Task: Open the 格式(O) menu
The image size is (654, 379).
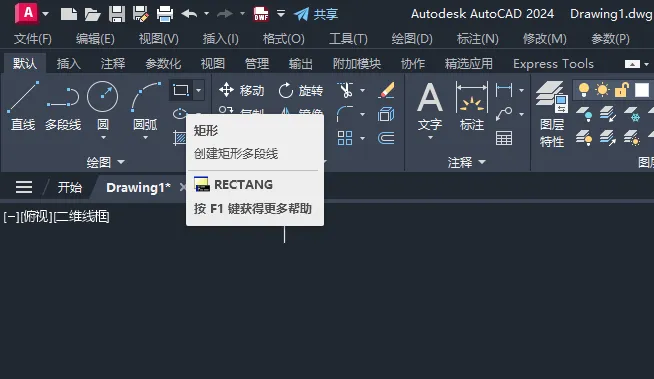Action: 284,39
